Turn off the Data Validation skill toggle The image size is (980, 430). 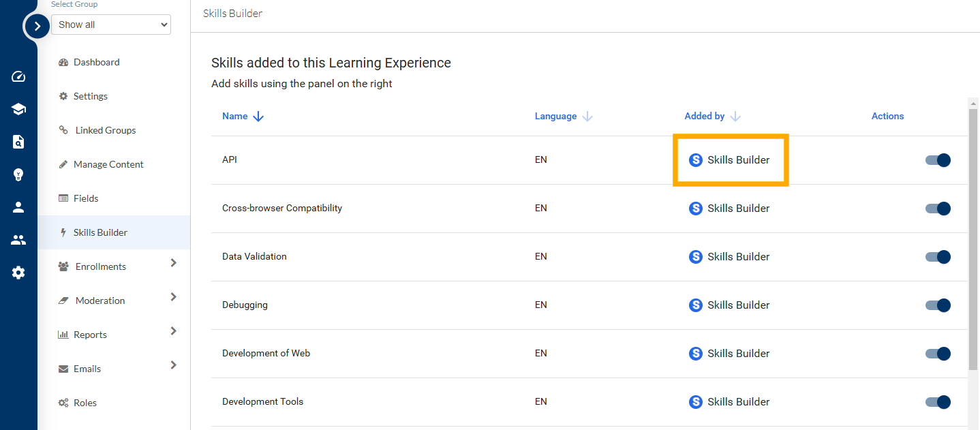click(938, 257)
